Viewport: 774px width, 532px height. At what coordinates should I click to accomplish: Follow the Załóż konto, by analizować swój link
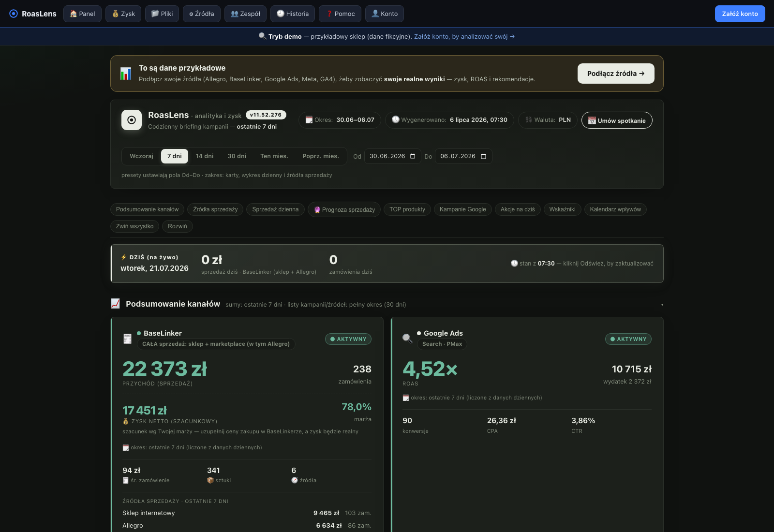click(464, 37)
